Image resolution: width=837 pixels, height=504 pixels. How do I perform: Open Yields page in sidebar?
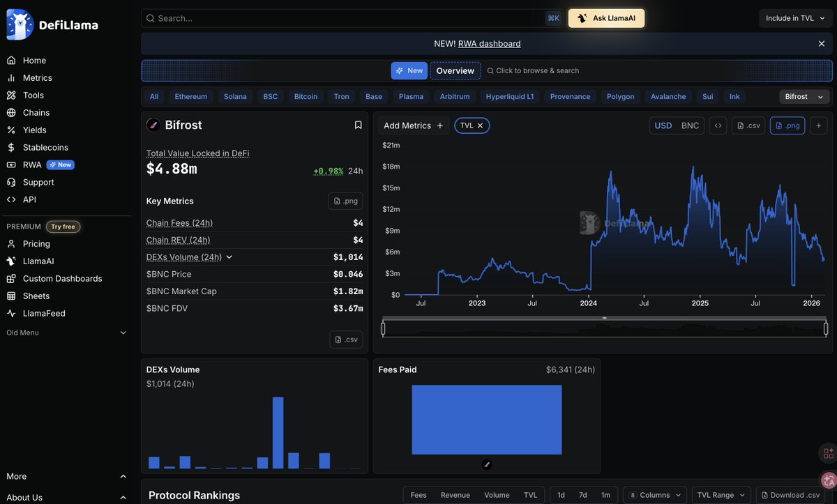coord(34,130)
